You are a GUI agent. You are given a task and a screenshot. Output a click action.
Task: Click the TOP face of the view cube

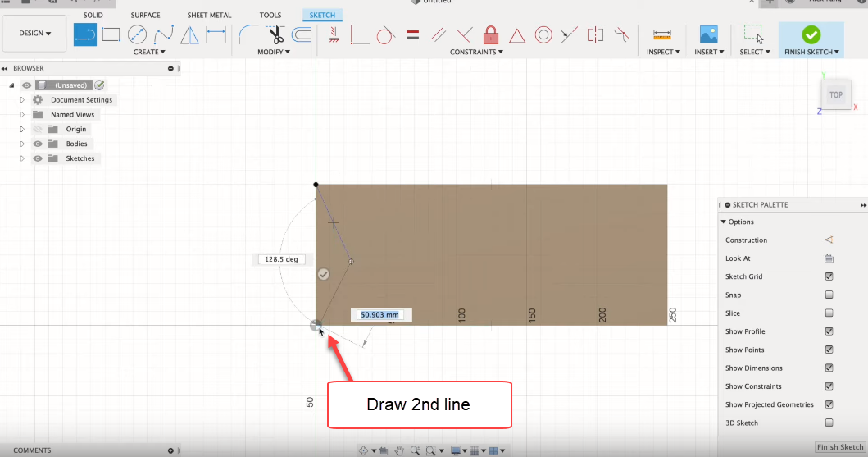pyautogui.click(x=836, y=94)
